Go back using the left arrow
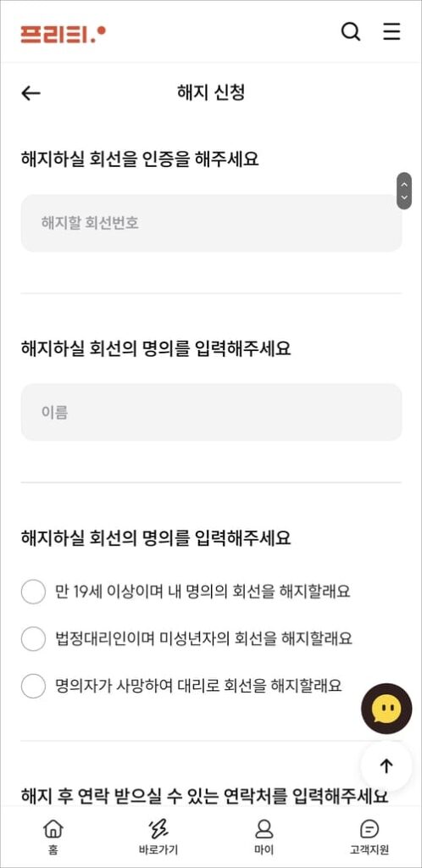The height and width of the screenshot is (868, 422). point(31,93)
